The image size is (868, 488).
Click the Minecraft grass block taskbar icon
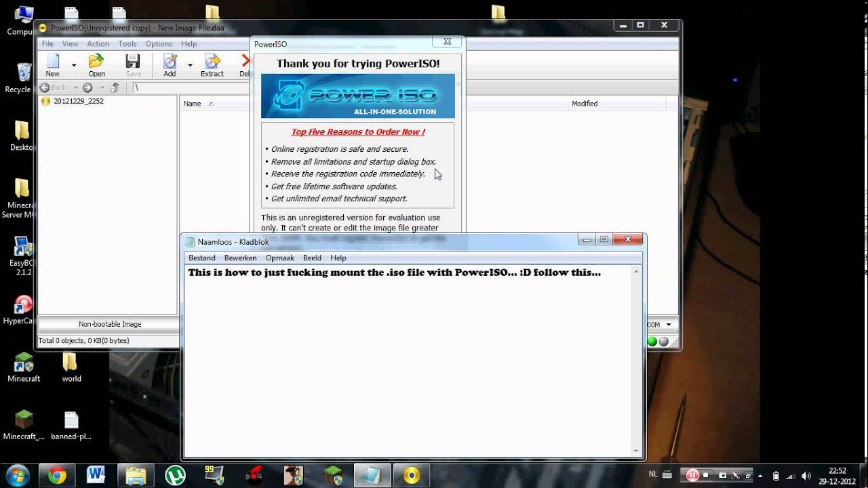[333, 476]
